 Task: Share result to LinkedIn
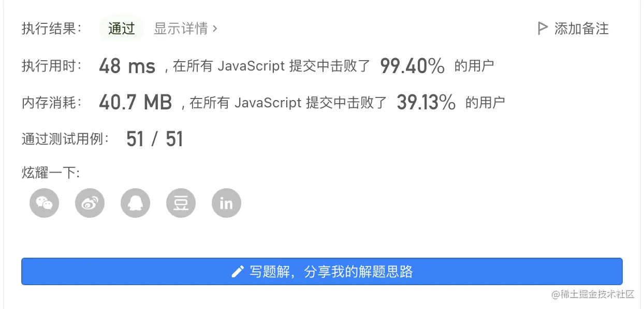[226, 203]
